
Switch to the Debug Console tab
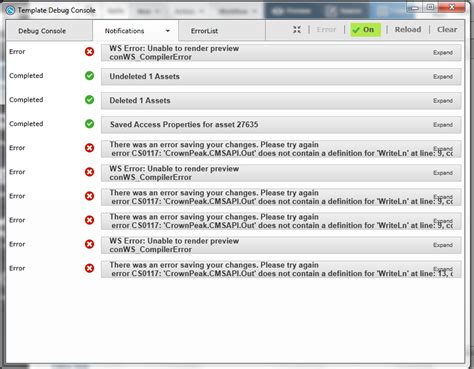[x=49, y=31]
